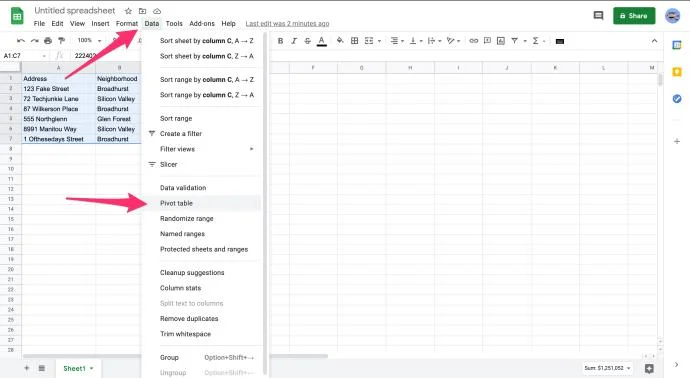Open the Help menu

click(228, 23)
